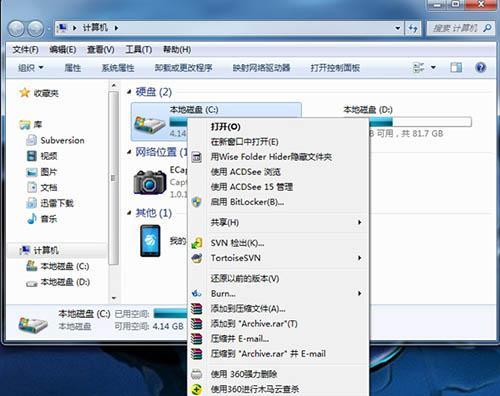Click the Subversion library icon

pyautogui.click(x=31, y=140)
